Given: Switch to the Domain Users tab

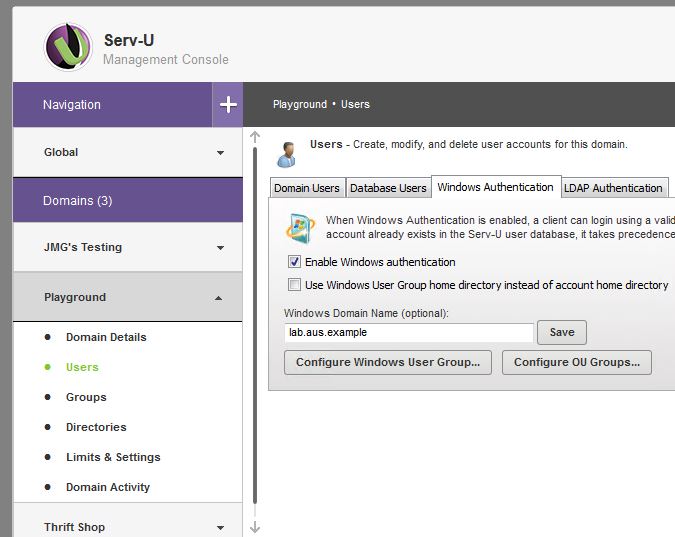Looking at the screenshot, I should tap(307, 188).
